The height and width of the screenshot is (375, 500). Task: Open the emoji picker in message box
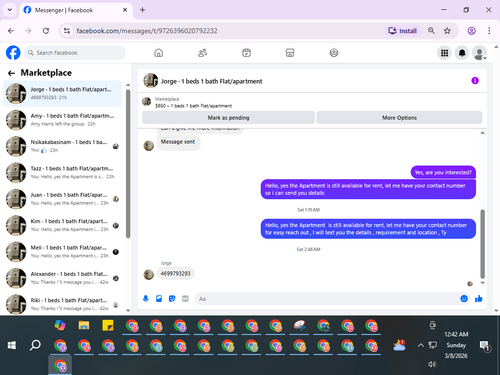464,299
